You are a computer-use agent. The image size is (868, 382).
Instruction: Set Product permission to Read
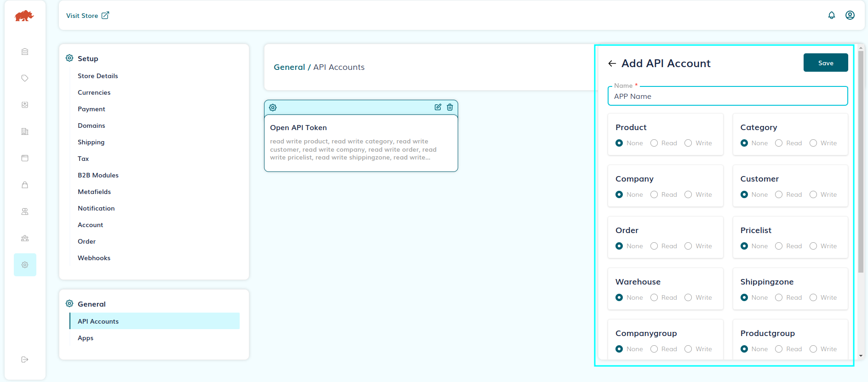654,143
